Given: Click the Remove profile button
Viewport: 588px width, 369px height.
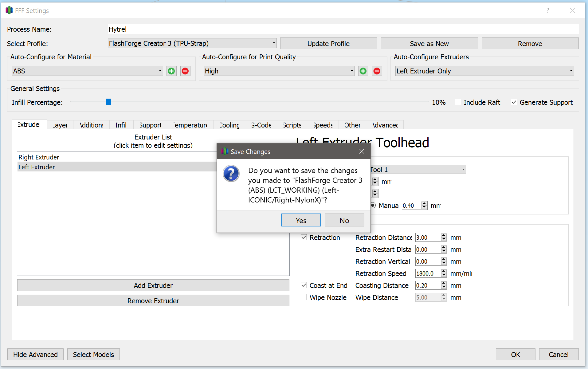Looking at the screenshot, I should (530, 43).
